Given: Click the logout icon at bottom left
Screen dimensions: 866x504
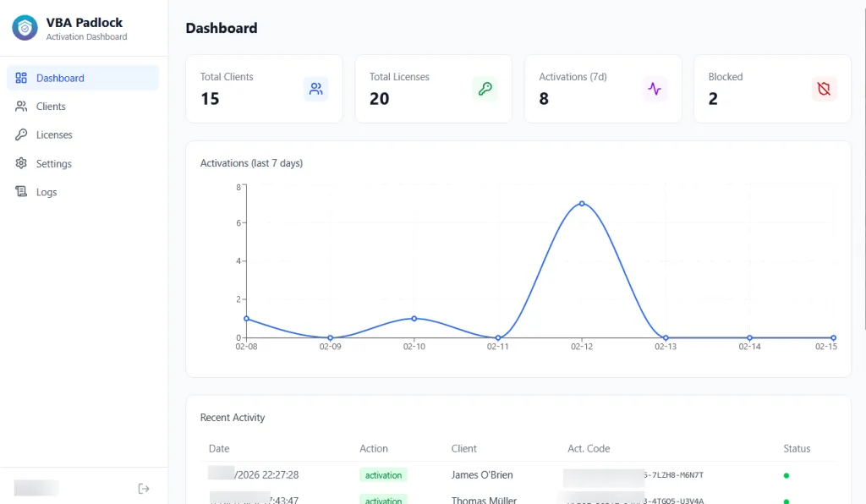Looking at the screenshot, I should pos(144,488).
